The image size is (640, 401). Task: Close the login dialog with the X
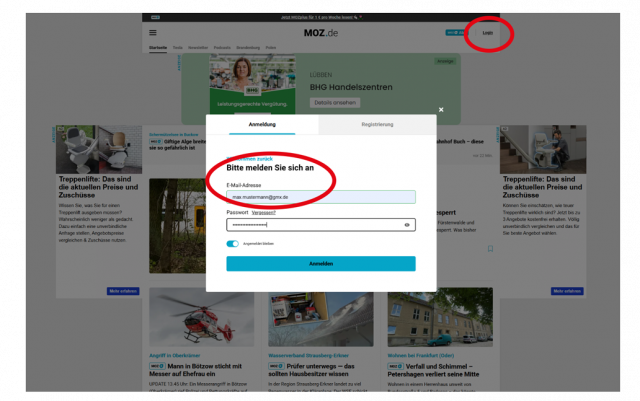coord(440,109)
